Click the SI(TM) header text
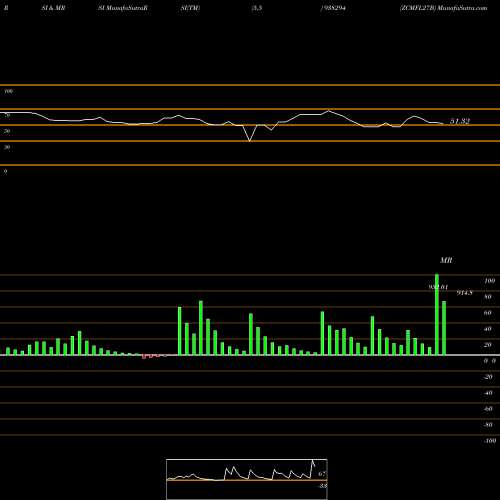500x500 pixels. click(x=190, y=8)
